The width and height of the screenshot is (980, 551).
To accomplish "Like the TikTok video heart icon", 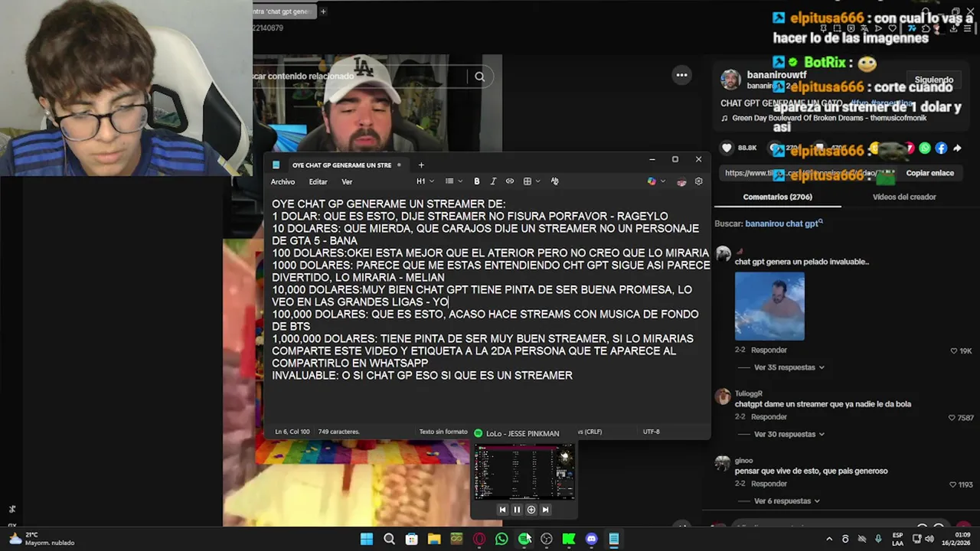I will point(727,148).
